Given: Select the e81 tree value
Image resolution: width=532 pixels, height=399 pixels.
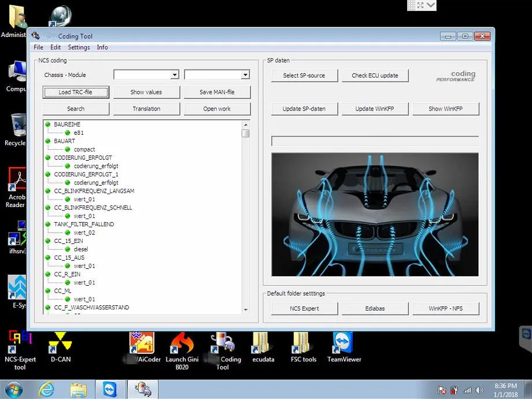Looking at the screenshot, I should click(x=79, y=132).
